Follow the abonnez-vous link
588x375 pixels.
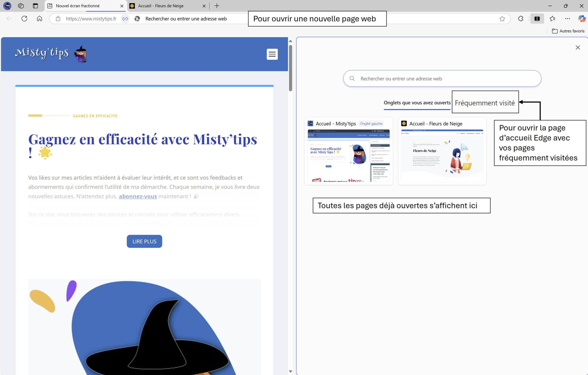click(138, 196)
